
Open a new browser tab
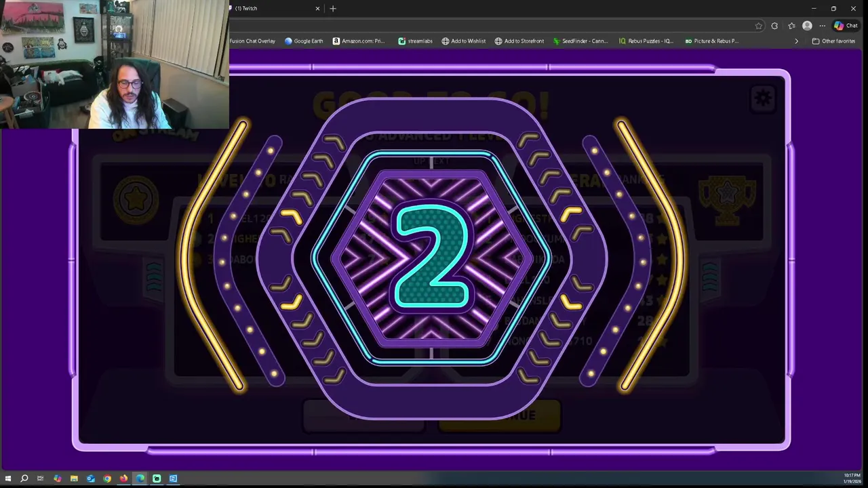333,8
